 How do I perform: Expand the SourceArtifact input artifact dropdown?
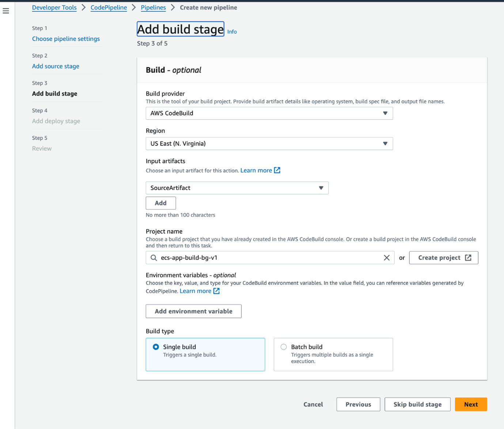click(x=237, y=188)
